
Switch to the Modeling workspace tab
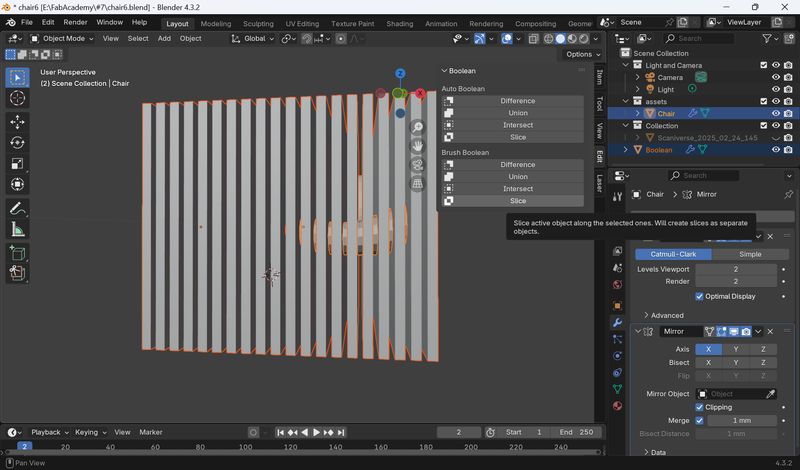216,23
